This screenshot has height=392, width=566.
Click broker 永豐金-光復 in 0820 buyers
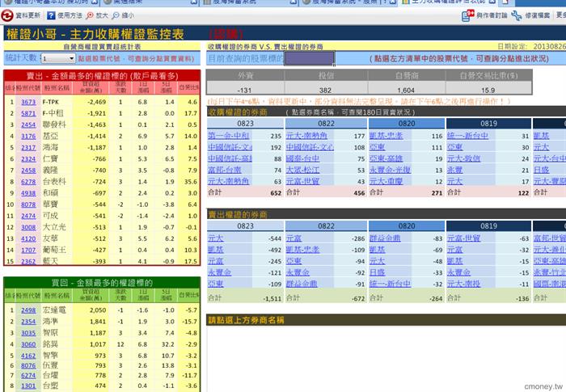[x=390, y=170]
